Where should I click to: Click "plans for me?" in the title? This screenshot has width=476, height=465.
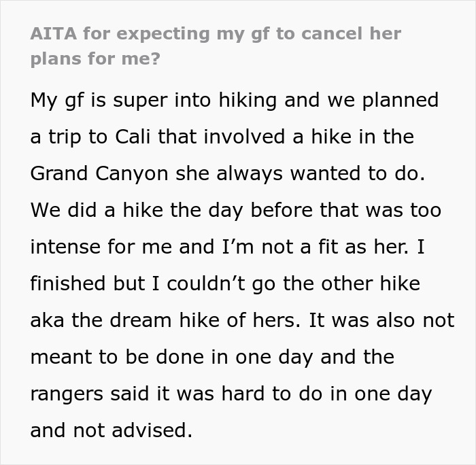click(x=95, y=58)
